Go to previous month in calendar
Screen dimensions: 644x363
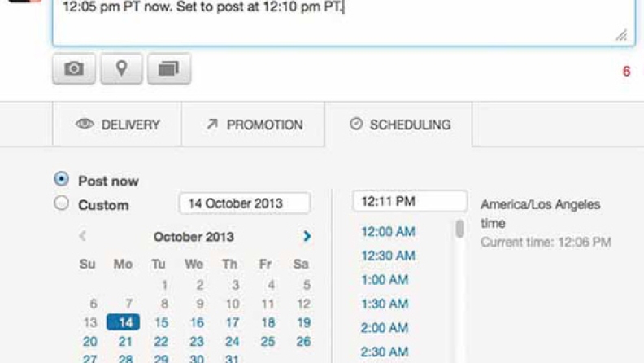(x=82, y=236)
